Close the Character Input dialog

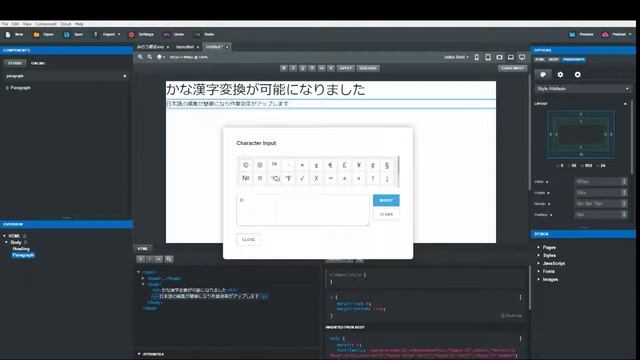[x=248, y=240]
